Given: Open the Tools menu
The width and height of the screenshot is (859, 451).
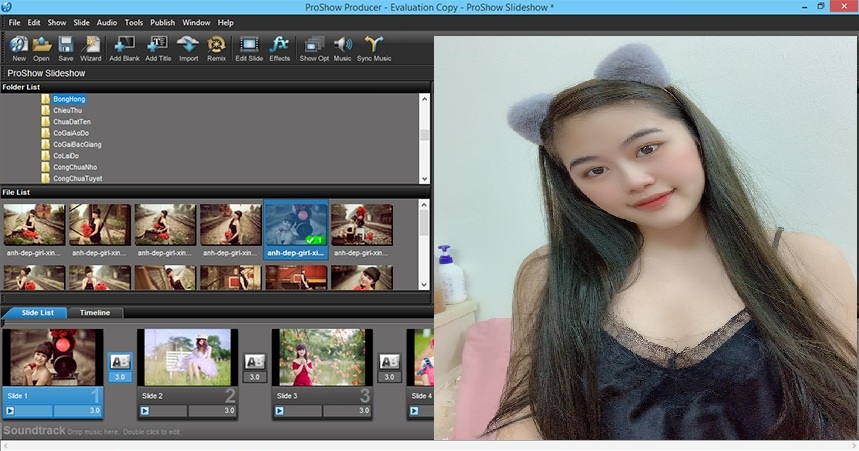Looking at the screenshot, I should pyautogui.click(x=134, y=22).
